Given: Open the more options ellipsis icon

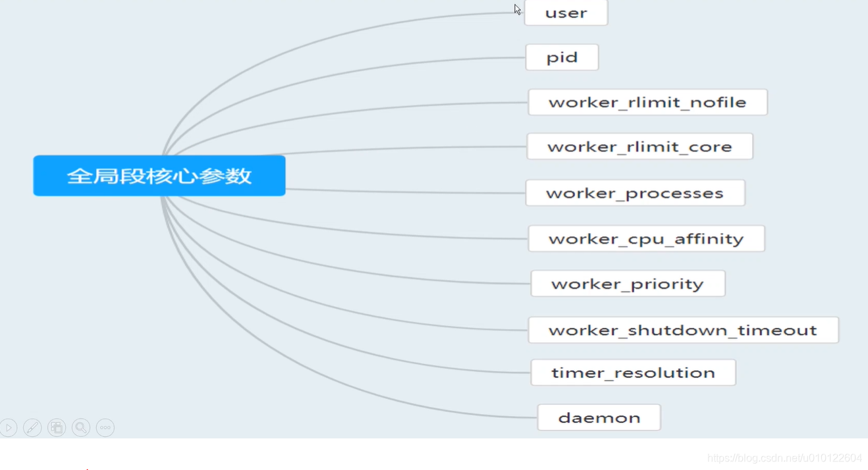Looking at the screenshot, I should [105, 428].
